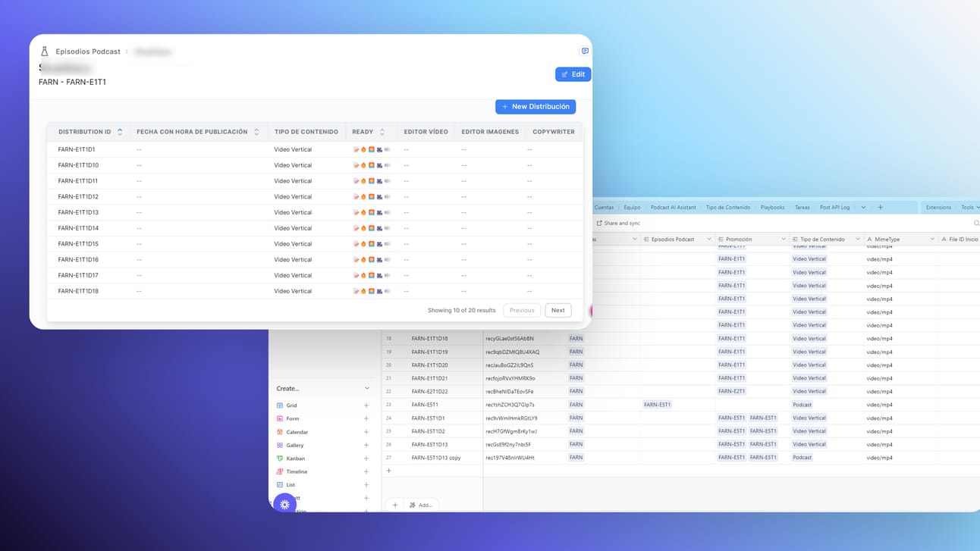Add a new List view with its plus
The height and width of the screenshot is (551, 980).
point(366,485)
